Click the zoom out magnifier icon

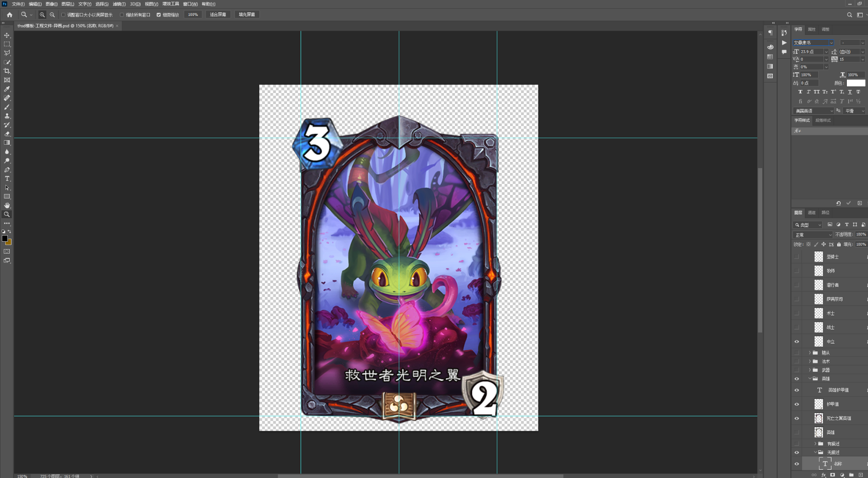[x=52, y=15]
